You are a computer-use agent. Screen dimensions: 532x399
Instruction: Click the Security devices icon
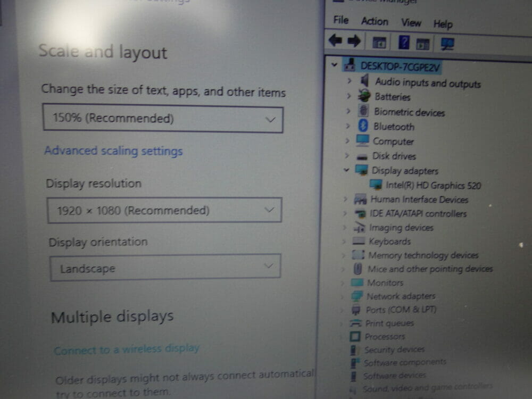(x=353, y=349)
